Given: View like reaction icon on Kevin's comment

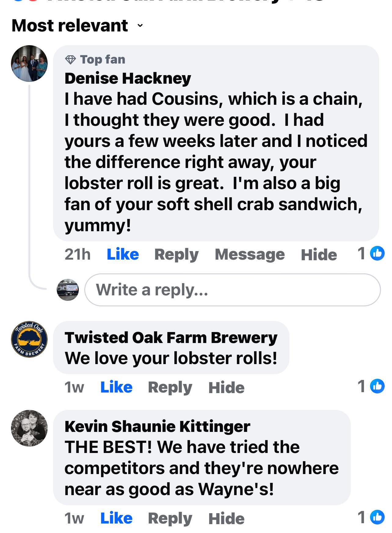Looking at the screenshot, I should [x=377, y=517].
